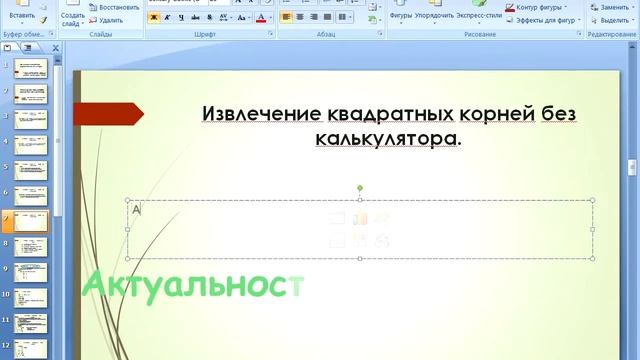Screen dimensions: 640x360
Task: Click the insert picture icon in placeholder
Action: click(337, 240)
